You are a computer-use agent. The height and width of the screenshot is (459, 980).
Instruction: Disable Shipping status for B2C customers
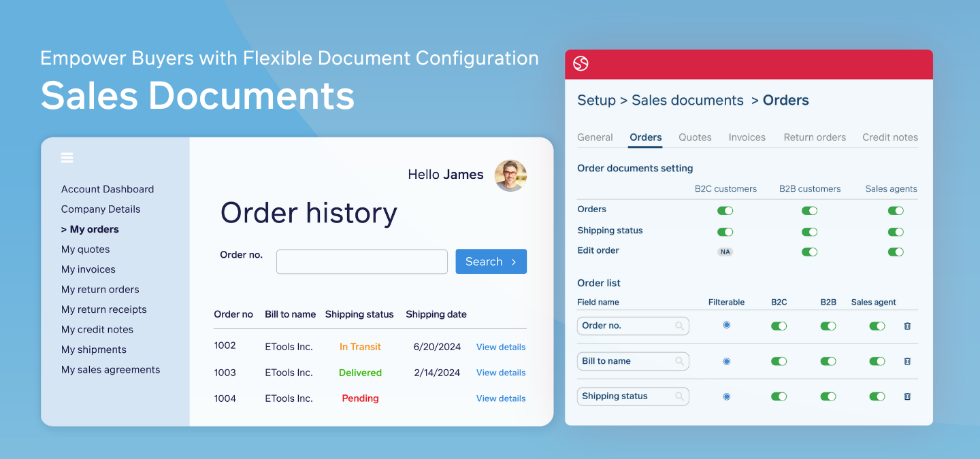pos(725,231)
